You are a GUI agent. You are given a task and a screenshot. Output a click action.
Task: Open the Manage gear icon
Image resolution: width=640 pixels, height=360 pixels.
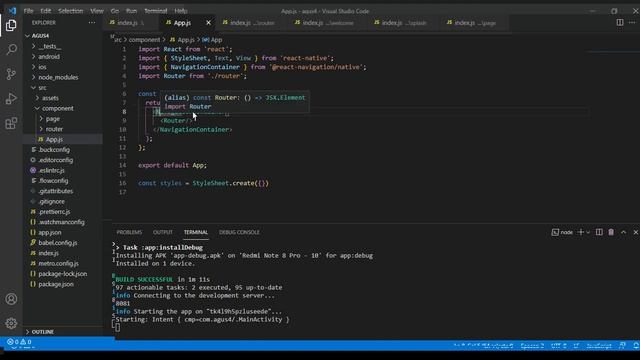pos(11,323)
